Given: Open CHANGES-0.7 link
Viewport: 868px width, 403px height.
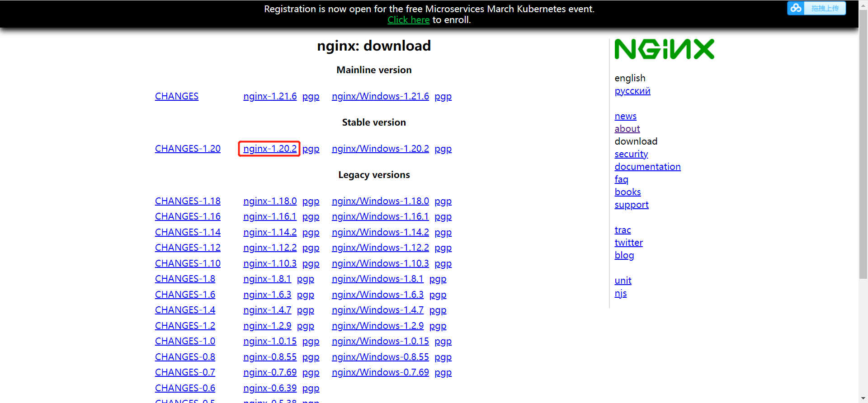Looking at the screenshot, I should [x=185, y=372].
